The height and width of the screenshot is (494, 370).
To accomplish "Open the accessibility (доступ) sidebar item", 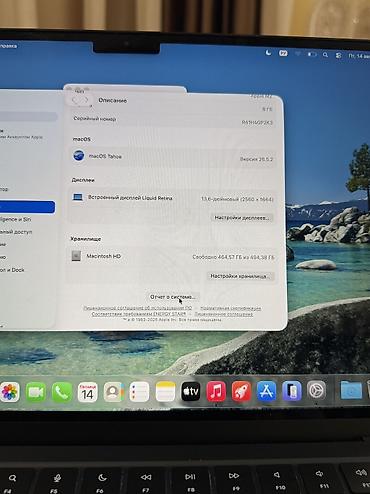I will pyautogui.click(x=16, y=232).
